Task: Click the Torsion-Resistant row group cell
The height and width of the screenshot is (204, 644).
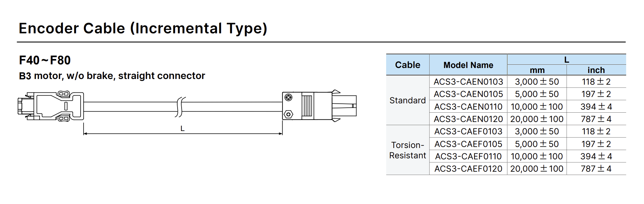Action: click(407, 150)
